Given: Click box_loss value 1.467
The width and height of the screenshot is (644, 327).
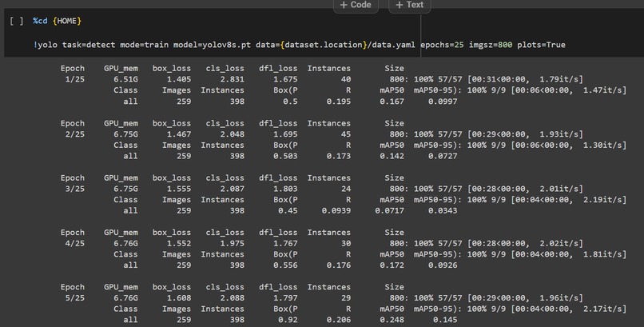Looking at the screenshot, I should click(x=179, y=134).
